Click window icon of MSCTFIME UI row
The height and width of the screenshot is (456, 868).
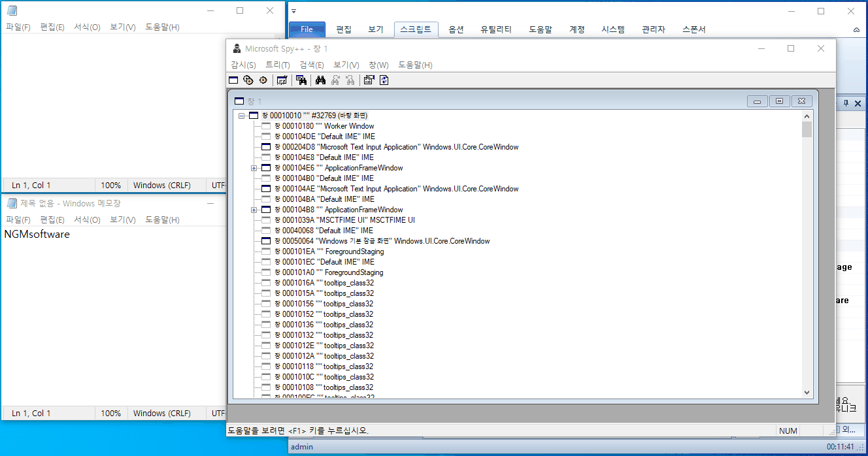(x=266, y=220)
